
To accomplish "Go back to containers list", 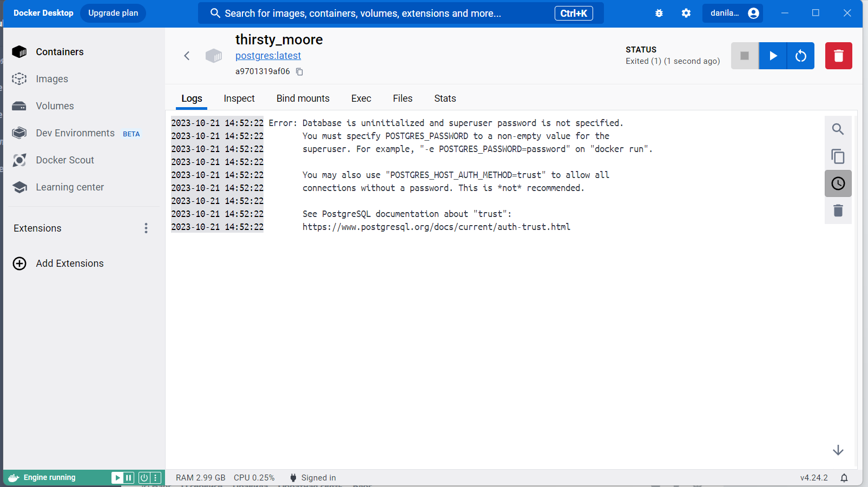I will coord(187,56).
